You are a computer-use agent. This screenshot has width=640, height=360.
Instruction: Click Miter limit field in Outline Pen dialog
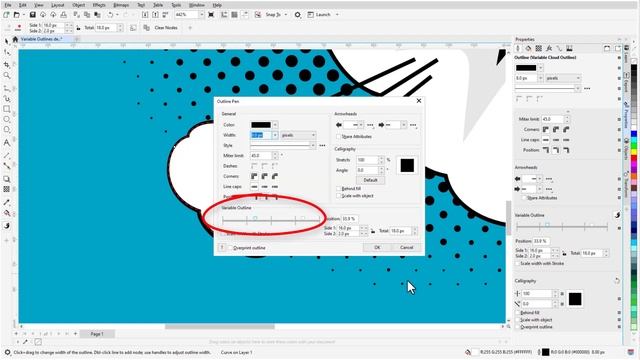tap(261, 156)
